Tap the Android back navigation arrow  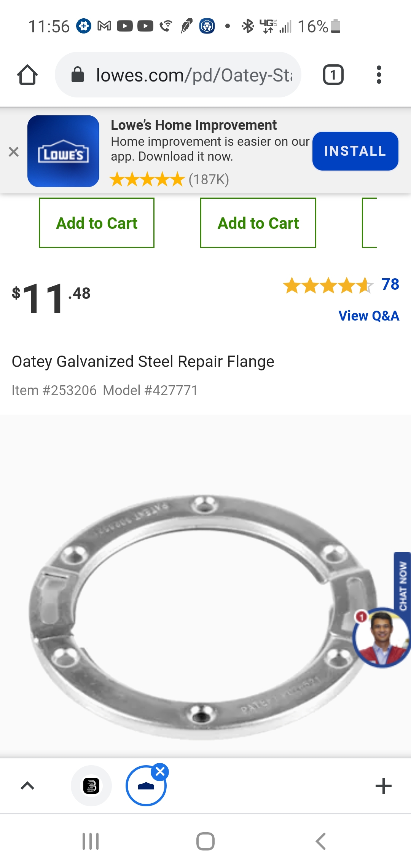321,841
